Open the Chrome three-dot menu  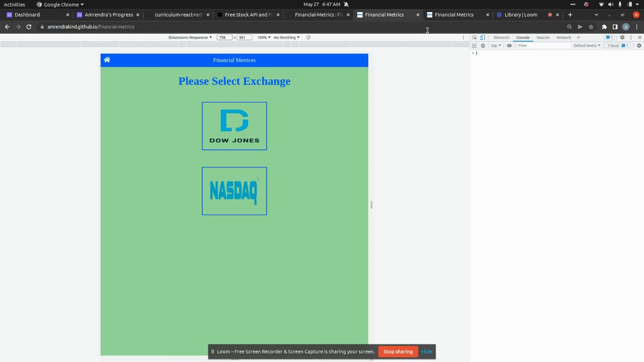tap(636, 27)
